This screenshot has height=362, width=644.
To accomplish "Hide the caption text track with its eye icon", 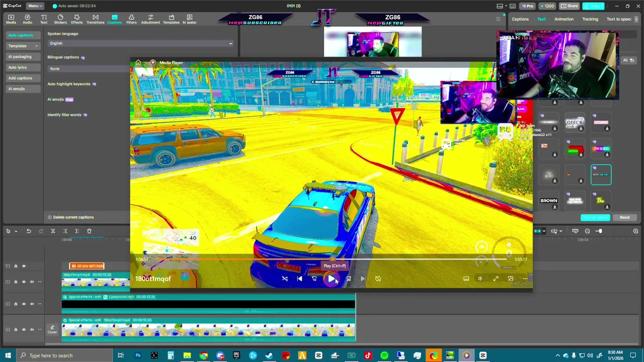I will [24, 266].
